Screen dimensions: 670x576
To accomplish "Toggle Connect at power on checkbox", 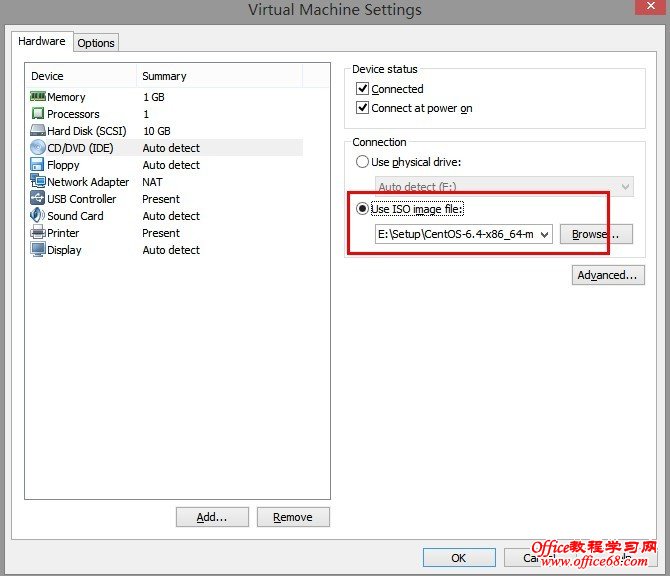I will [x=362, y=108].
